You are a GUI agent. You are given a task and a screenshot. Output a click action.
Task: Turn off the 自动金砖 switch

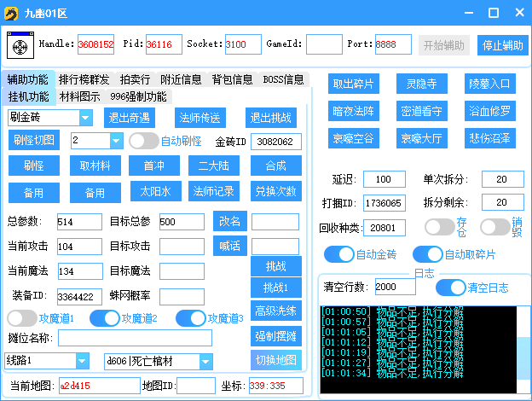[338, 254]
